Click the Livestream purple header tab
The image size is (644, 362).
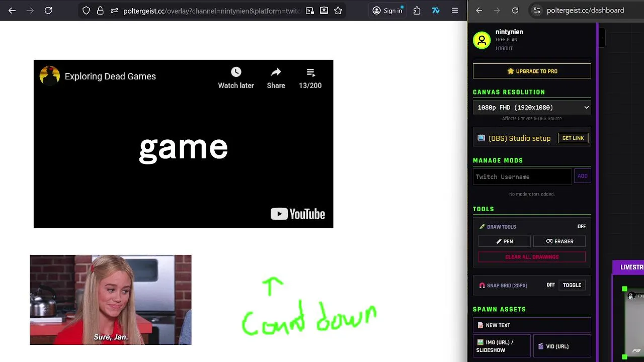628,267
